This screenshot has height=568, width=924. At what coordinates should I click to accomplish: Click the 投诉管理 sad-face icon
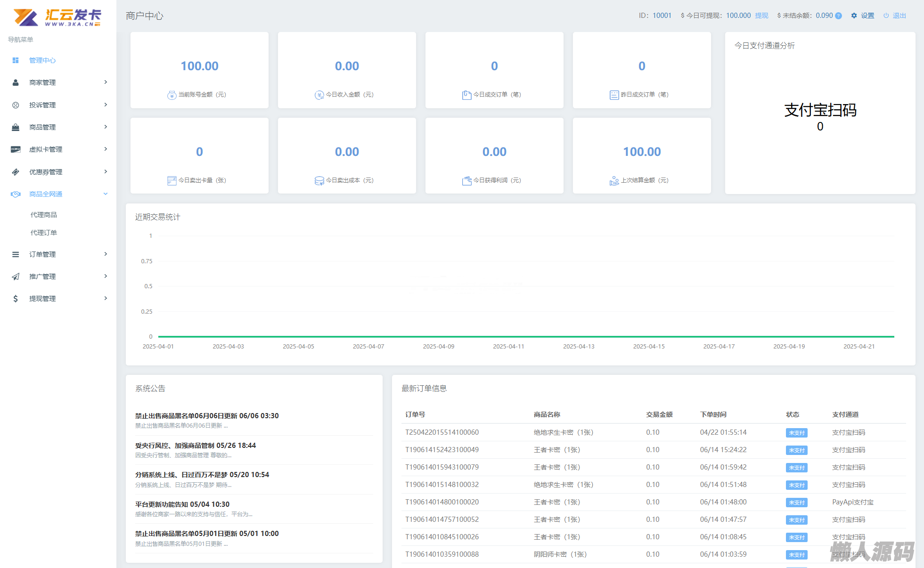pos(16,105)
